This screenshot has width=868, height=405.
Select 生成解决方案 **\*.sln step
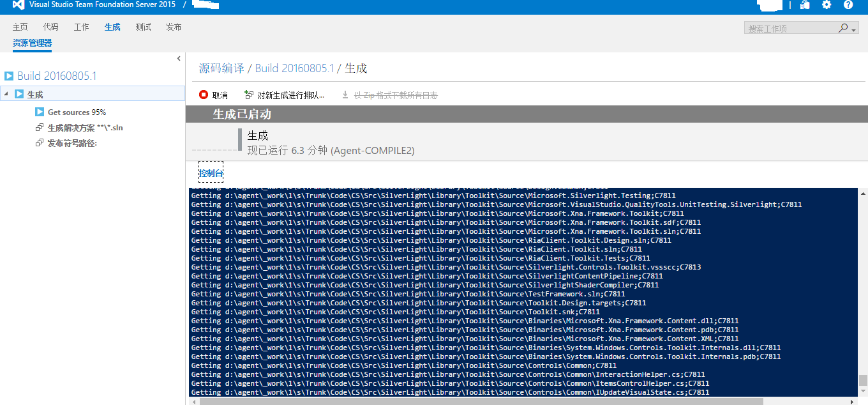pyautogui.click(x=86, y=127)
